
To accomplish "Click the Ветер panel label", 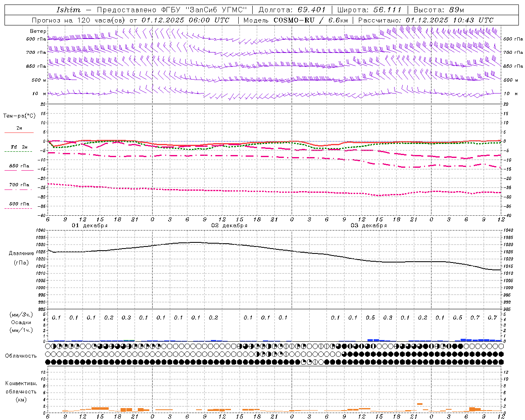I will 38,31.
